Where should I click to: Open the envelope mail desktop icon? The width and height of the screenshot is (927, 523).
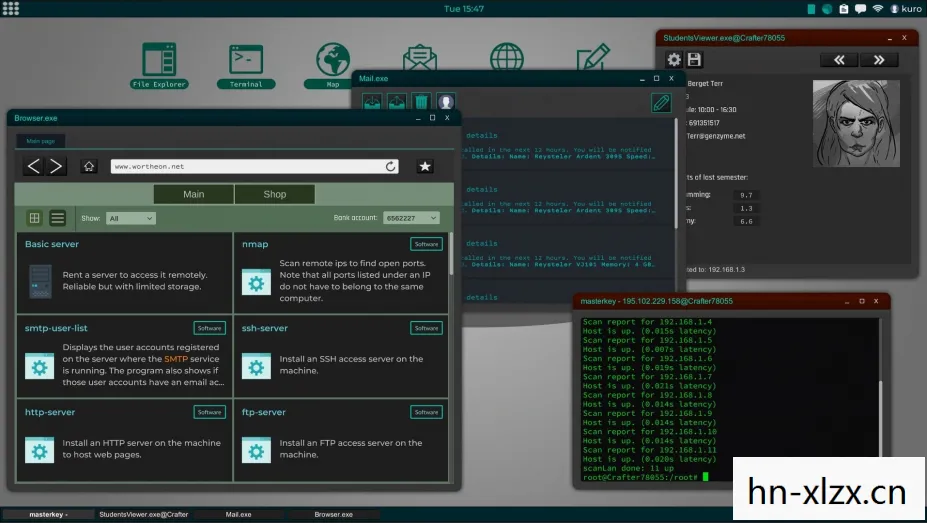point(420,57)
